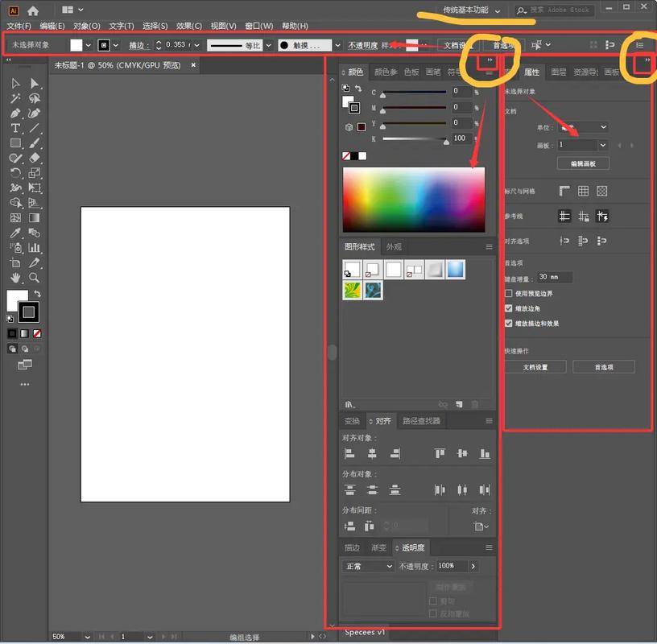Click the 编辑画板 button
Viewport: 657px width, 644px height.
pyautogui.click(x=583, y=163)
